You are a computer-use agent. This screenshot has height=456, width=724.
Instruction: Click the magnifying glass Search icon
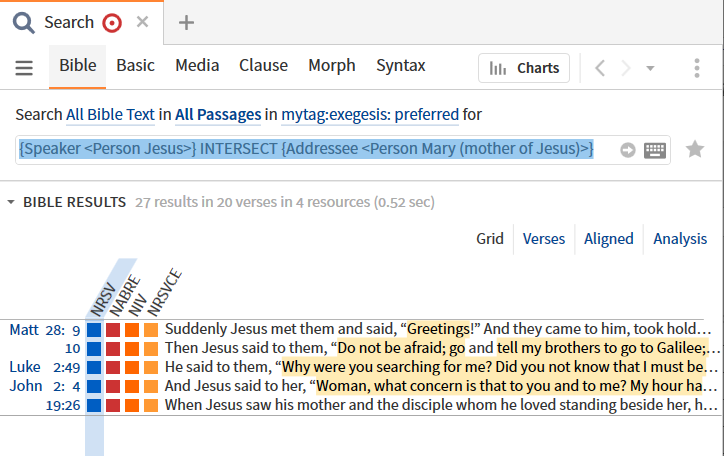point(24,23)
